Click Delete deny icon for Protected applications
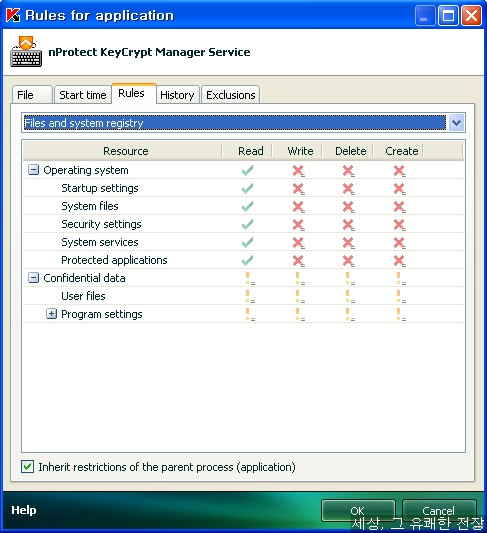The width and height of the screenshot is (487, 533). coord(349,260)
